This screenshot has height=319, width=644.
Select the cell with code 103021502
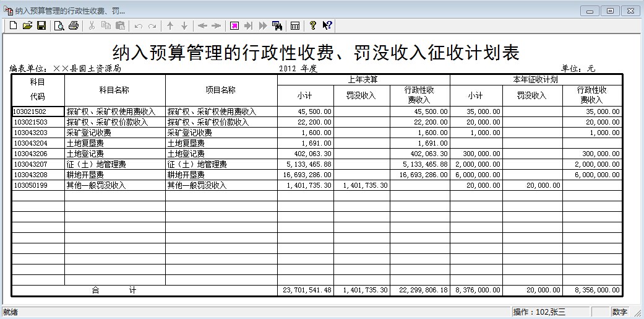pyautogui.click(x=38, y=111)
